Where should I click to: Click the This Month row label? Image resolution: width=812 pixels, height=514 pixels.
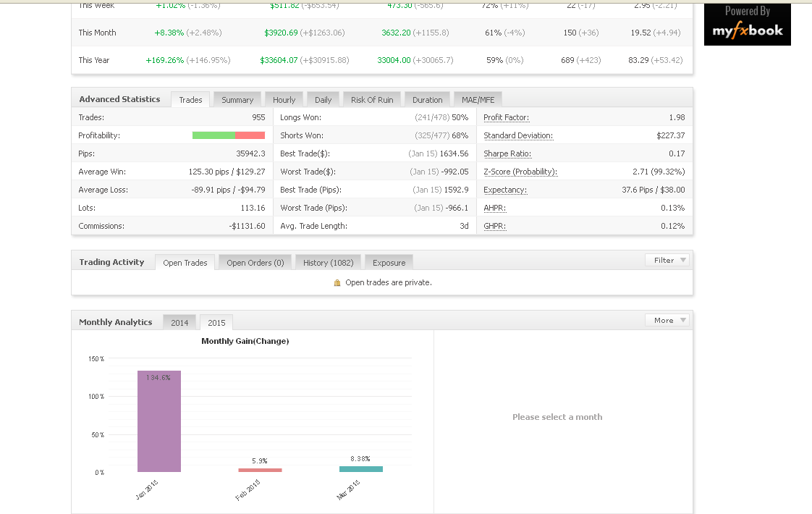pyautogui.click(x=98, y=33)
